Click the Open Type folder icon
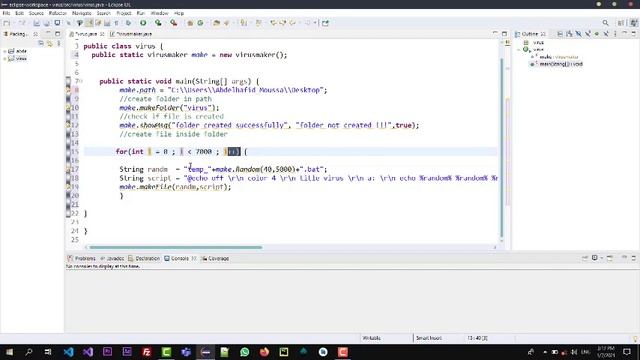Viewport: 640px width, 360px height. tap(216, 23)
